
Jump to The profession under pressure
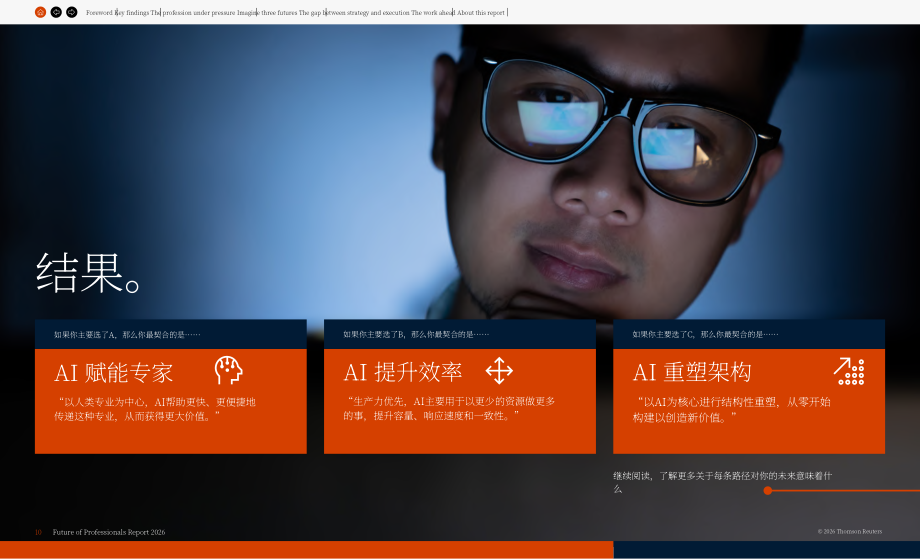pos(193,12)
